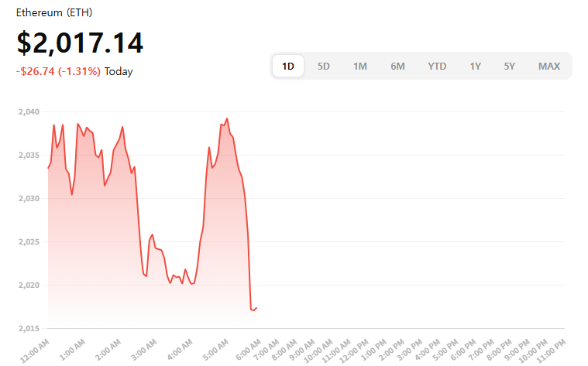
Task: Open the 5Y price range
Action: click(x=509, y=66)
